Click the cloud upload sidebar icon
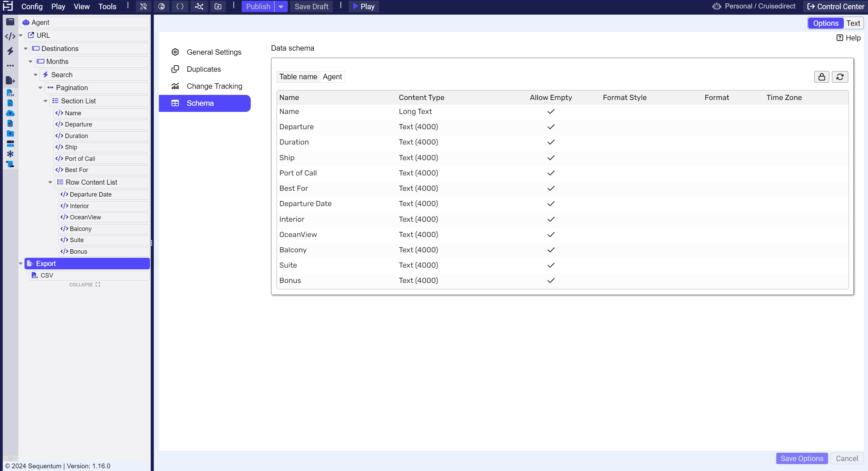Viewport: 868px width, 471px height. point(10,113)
